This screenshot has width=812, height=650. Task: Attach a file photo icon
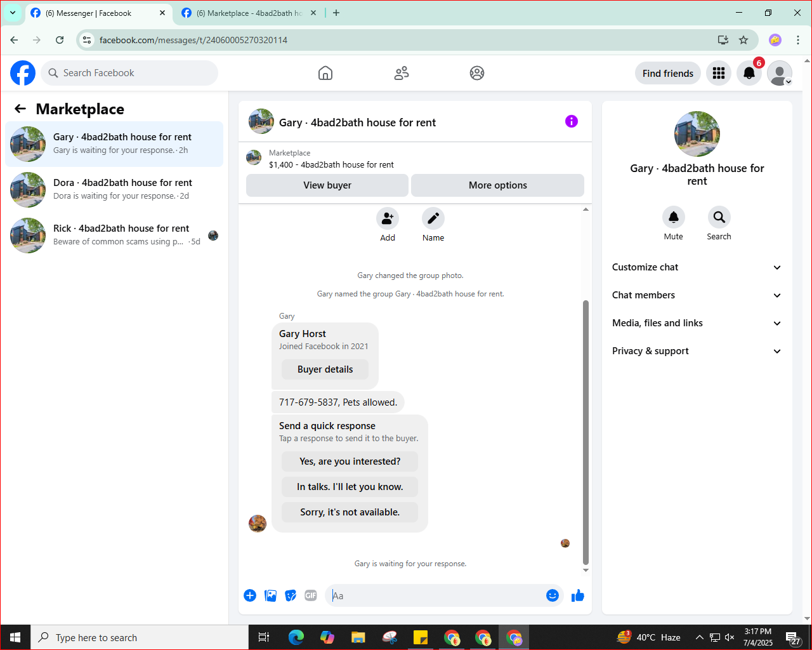point(270,595)
